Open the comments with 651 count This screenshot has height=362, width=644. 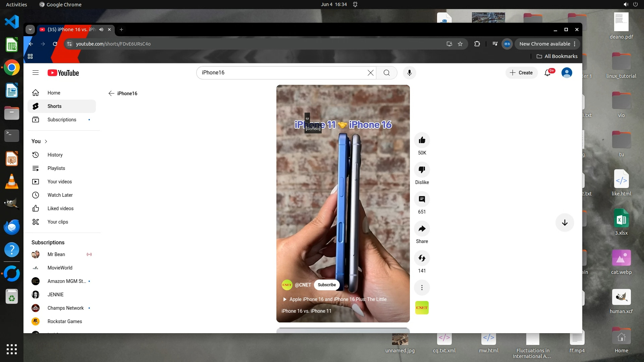click(422, 199)
